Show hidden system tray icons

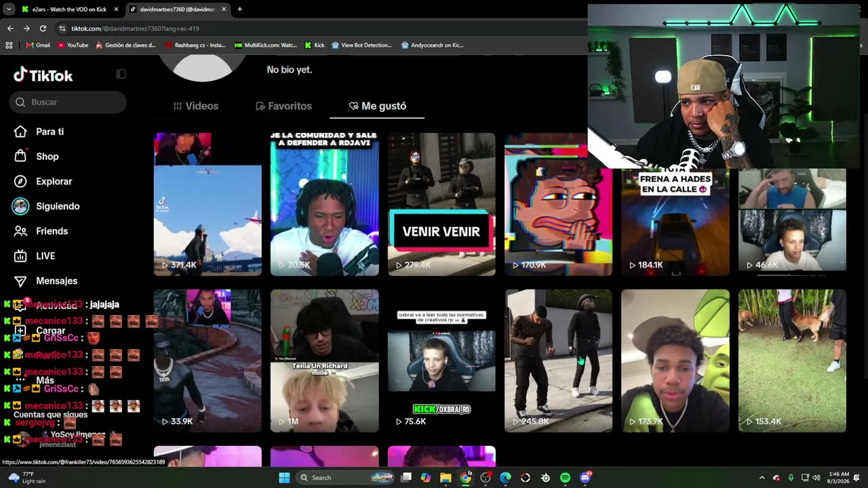point(762,478)
